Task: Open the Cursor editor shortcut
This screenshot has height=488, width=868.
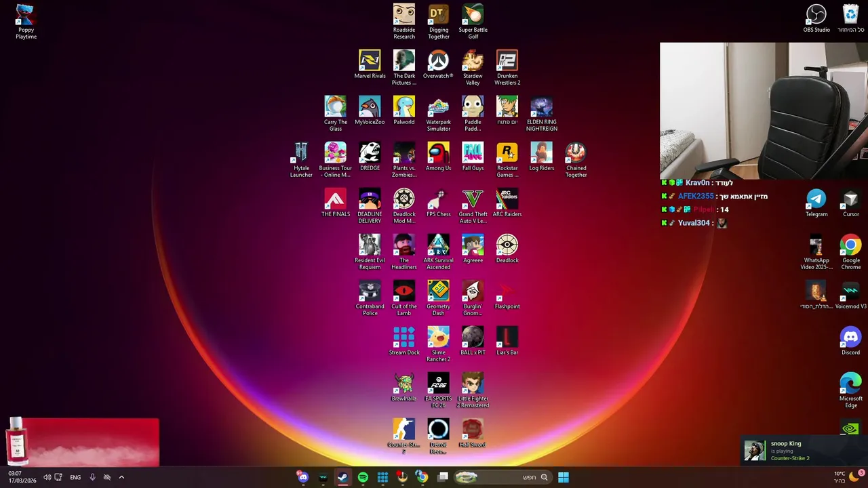Action: [850, 203]
